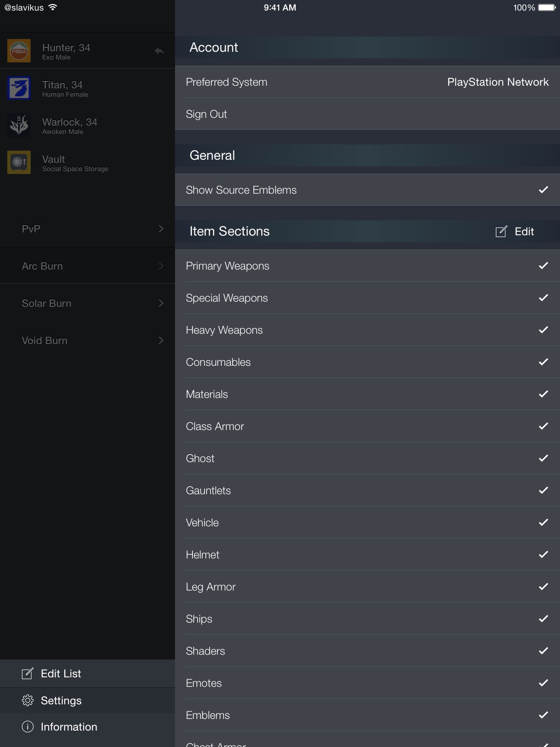Open the Vault icon
The width and height of the screenshot is (560, 747).
(x=19, y=162)
